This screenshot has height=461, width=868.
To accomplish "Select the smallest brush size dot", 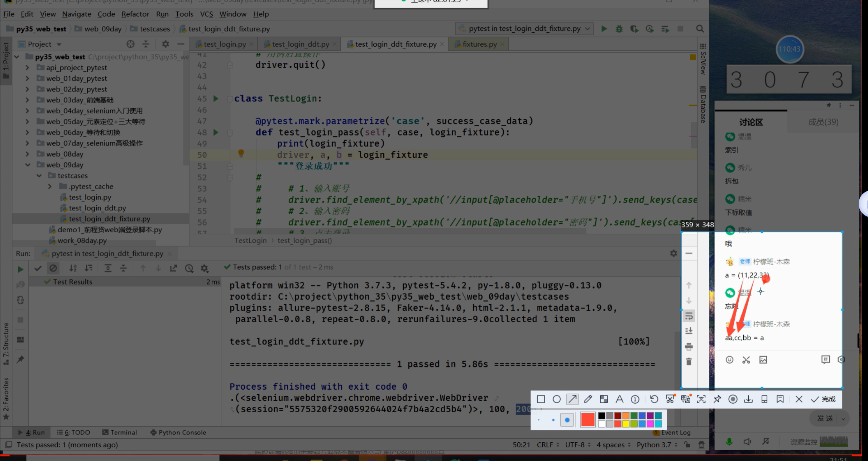I will (x=539, y=420).
